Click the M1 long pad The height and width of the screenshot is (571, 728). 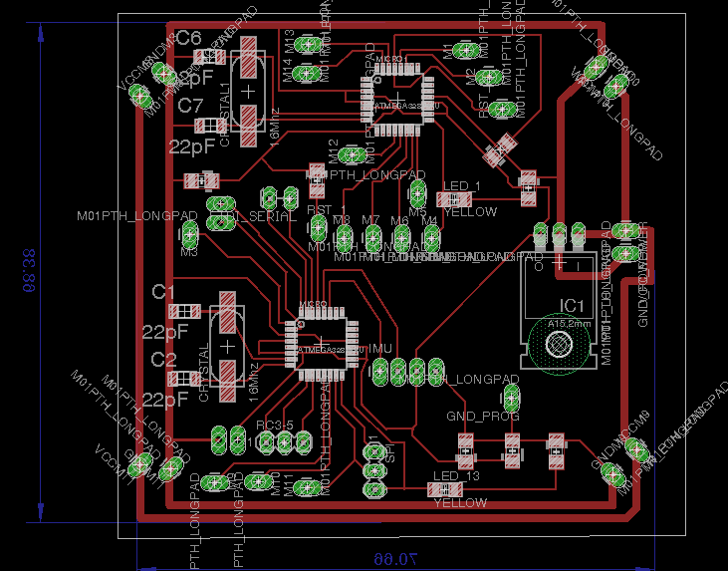tap(466, 50)
